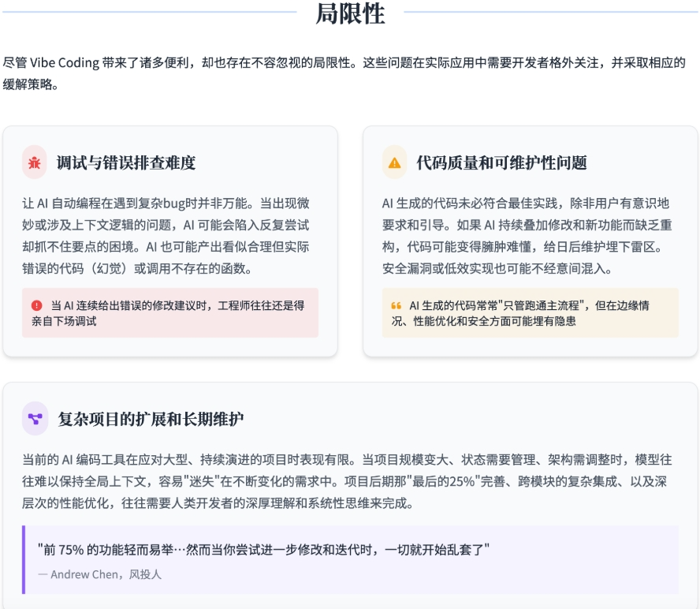Click the yellow callout about 只管跑通主流程
Viewport: 700px width, 609px height.
pyautogui.click(x=531, y=312)
